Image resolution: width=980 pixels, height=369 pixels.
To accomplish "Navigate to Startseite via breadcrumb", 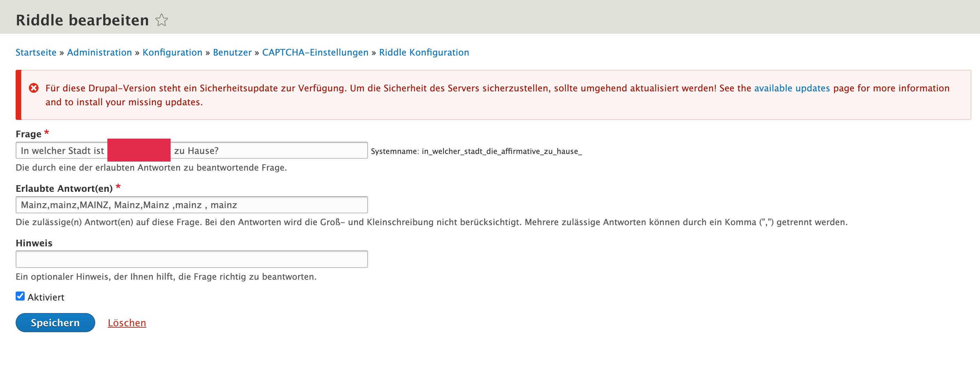I will [36, 52].
